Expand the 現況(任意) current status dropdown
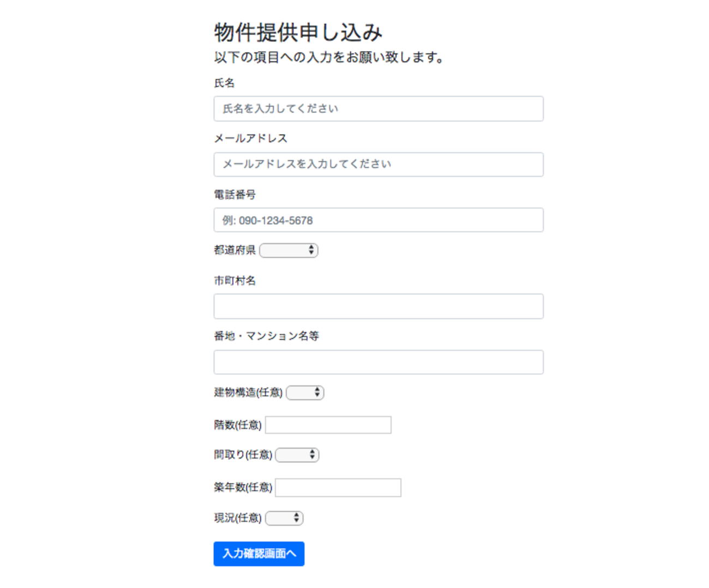This screenshot has width=709, height=588. 284,518
